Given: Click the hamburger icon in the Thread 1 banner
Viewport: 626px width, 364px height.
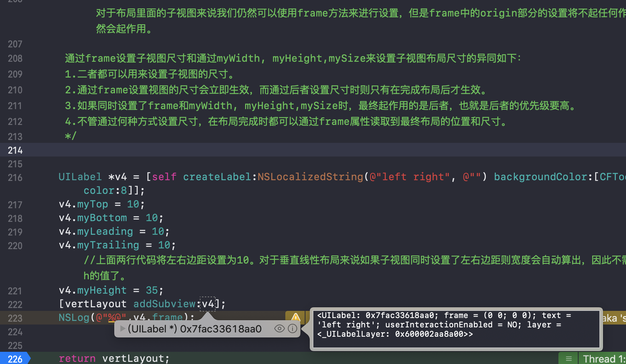Looking at the screenshot, I should click(568, 358).
